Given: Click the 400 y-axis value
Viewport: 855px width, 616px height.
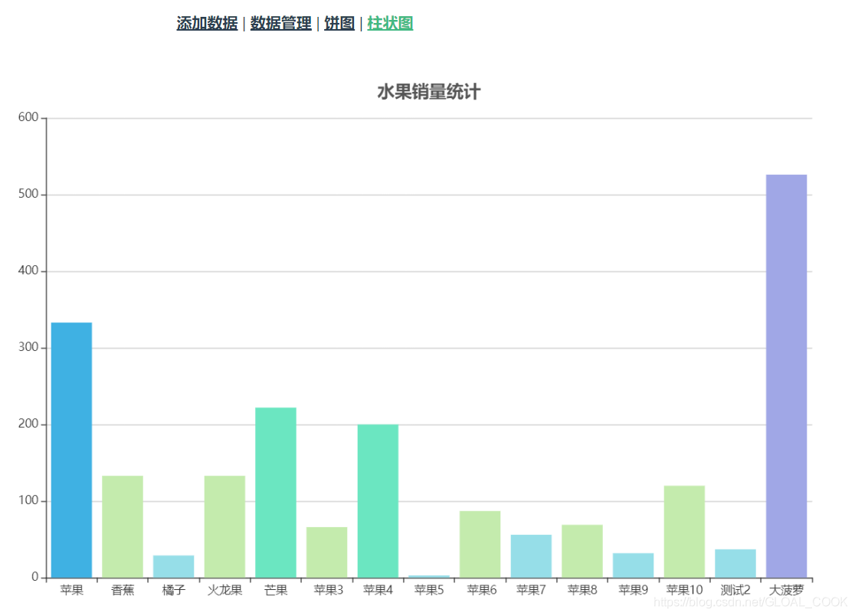Looking at the screenshot, I should click(x=28, y=270).
